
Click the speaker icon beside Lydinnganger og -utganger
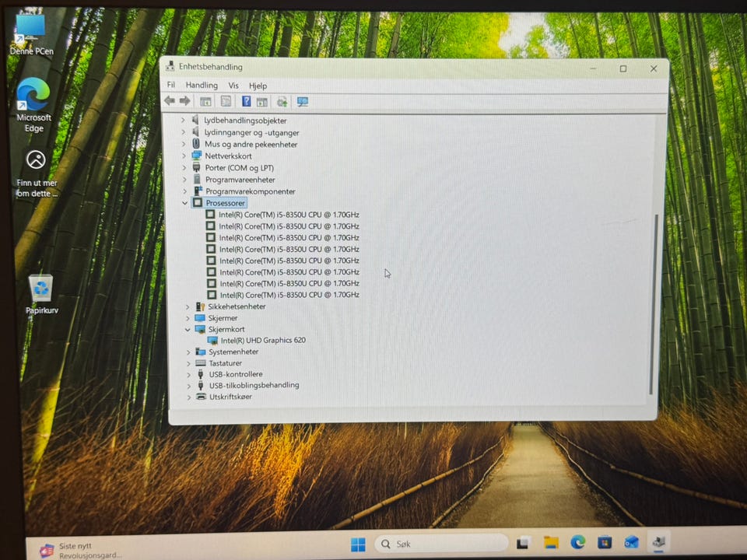(195, 131)
